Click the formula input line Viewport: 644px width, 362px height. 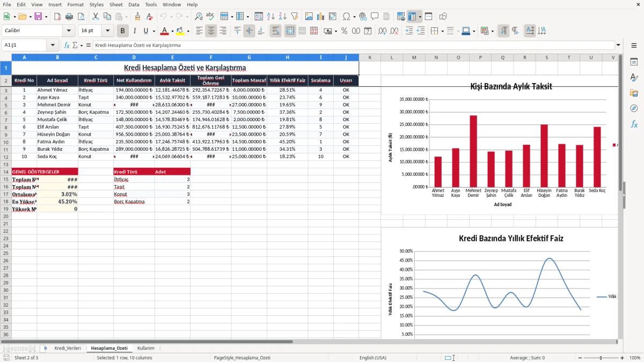click(x=353, y=45)
